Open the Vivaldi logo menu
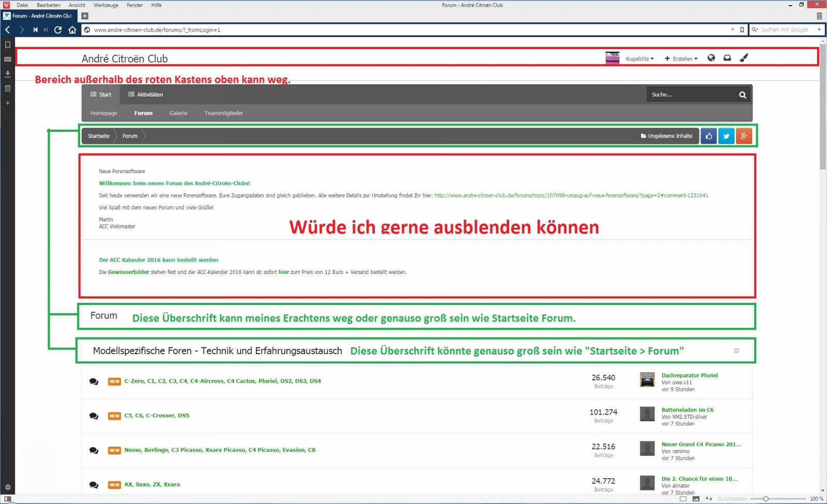Screen dimensions: 827x504 pyautogui.click(x=6, y=5)
